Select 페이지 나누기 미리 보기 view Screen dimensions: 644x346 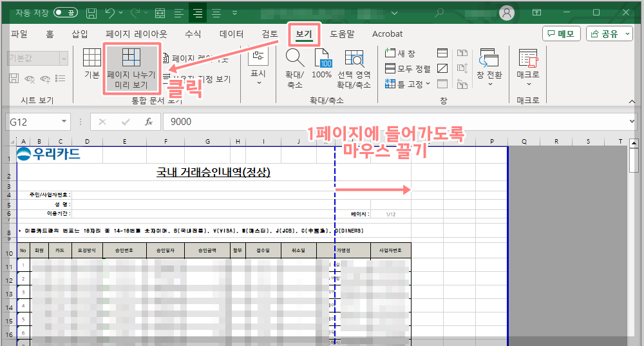click(x=131, y=68)
